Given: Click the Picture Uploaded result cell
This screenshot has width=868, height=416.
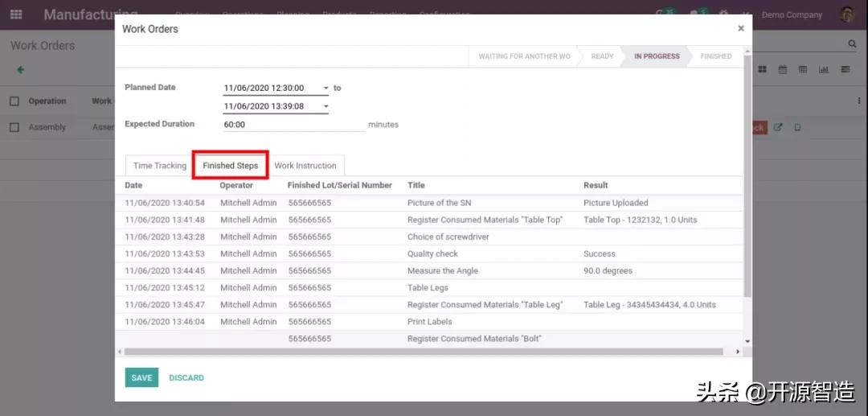Looking at the screenshot, I should point(616,203).
